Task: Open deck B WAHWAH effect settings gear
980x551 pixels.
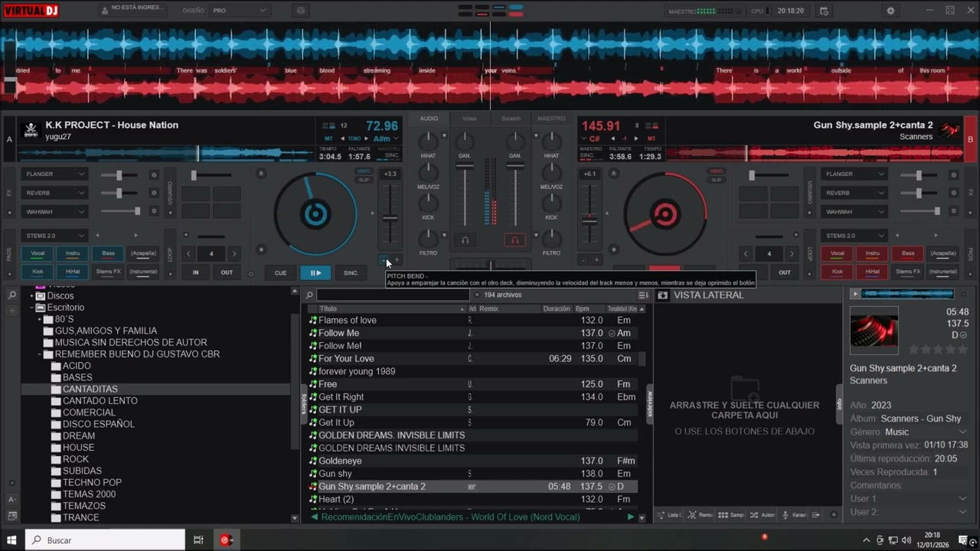Action: (x=953, y=211)
